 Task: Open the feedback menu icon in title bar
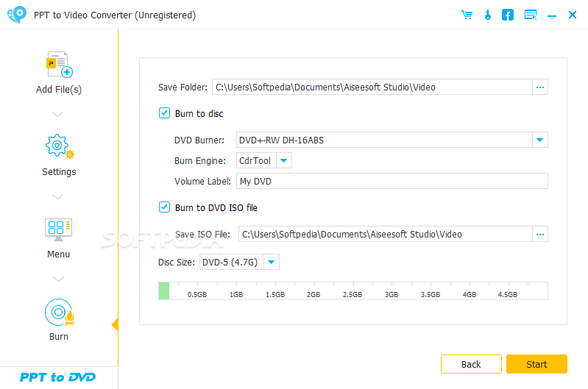(531, 15)
